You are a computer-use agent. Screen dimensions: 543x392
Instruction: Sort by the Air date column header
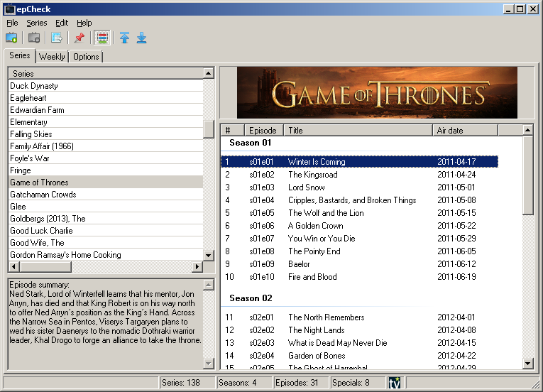coord(465,131)
